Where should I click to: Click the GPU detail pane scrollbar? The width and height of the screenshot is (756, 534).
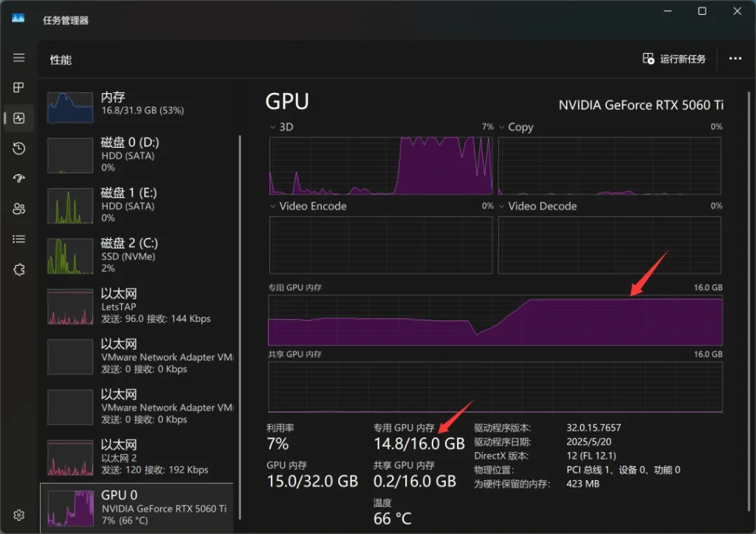point(749,301)
